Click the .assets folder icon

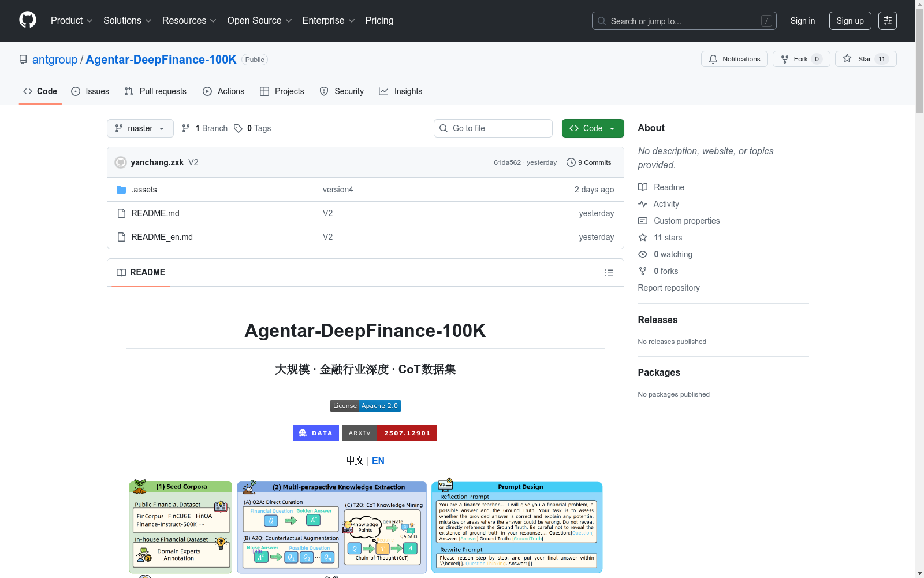click(x=121, y=190)
